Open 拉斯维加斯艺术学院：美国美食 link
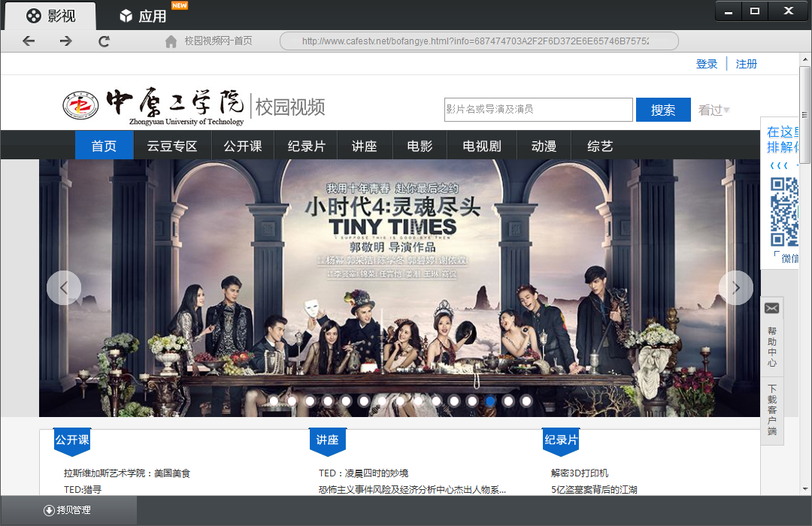Image resolution: width=812 pixels, height=526 pixels. pyautogui.click(x=127, y=473)
